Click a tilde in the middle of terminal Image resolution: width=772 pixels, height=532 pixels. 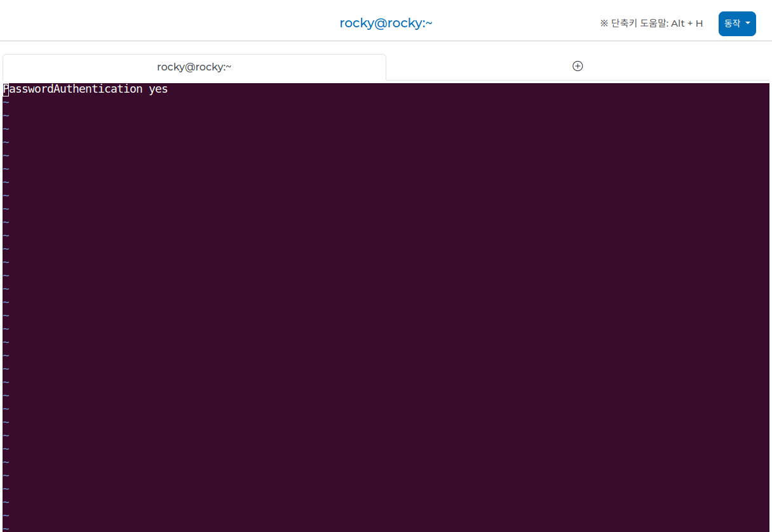click(x=5, y=302)
